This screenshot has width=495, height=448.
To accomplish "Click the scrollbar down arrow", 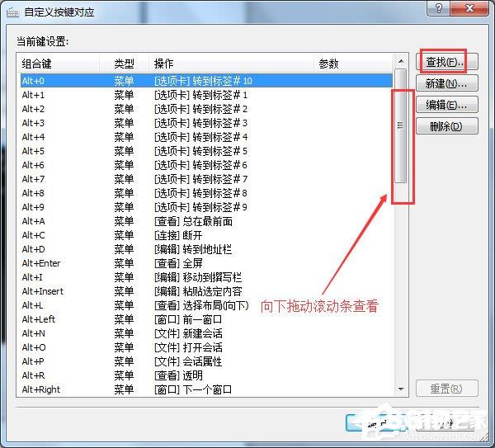I will pyautogui.click(x=401, y=389).
